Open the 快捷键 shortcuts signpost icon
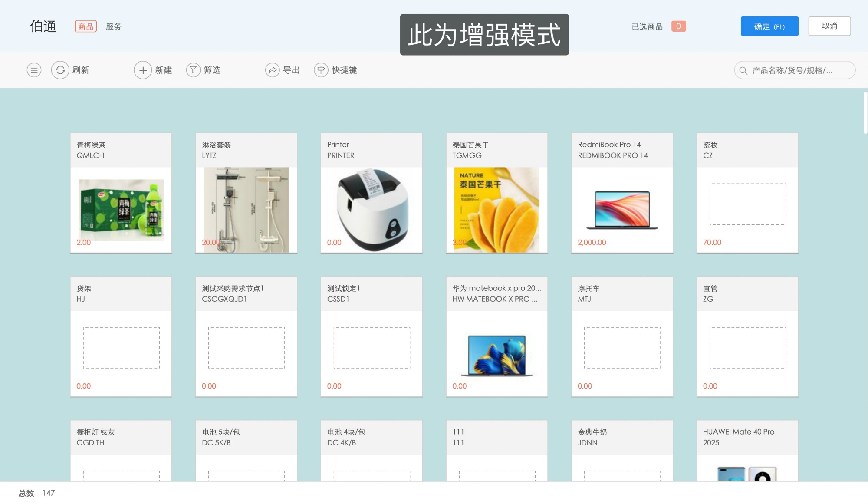Screen dimensions: 868x504 coord(320,70)
